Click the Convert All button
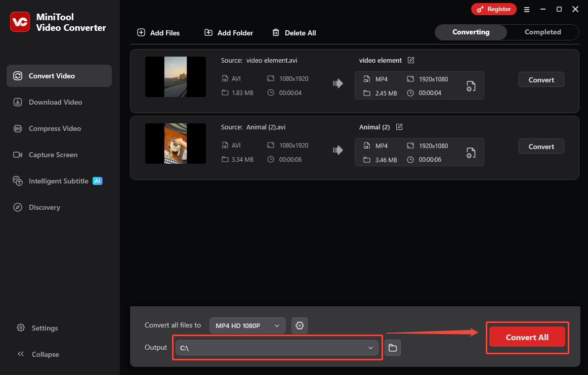Screen dimensions: 588x375 coord(527,337)
